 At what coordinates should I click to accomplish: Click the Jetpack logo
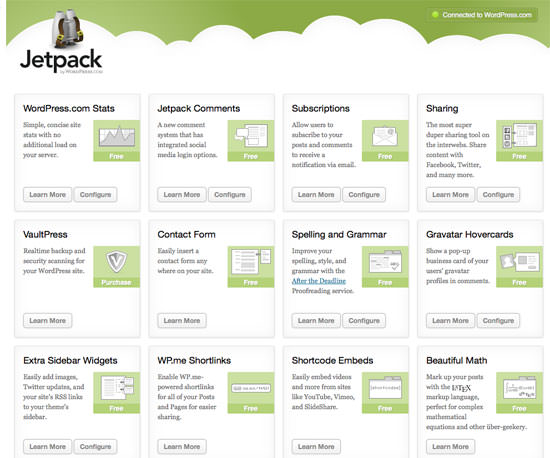click(x=62, y=41)
